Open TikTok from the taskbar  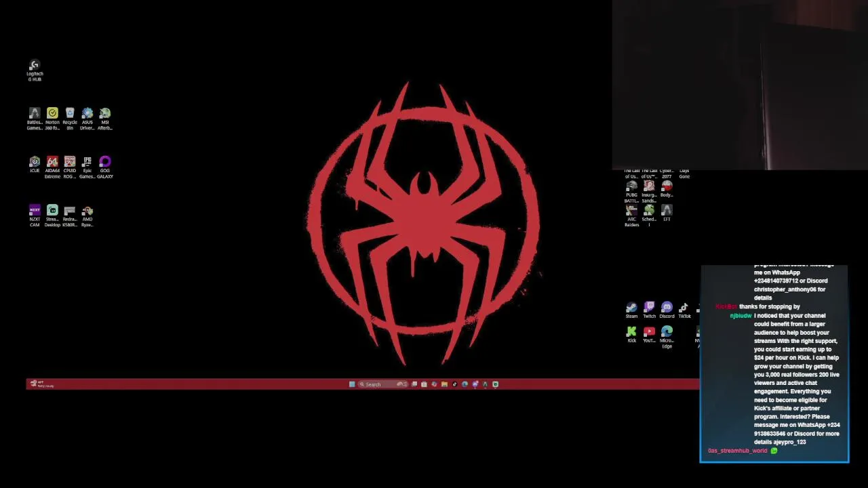click(x=454, y=384)
